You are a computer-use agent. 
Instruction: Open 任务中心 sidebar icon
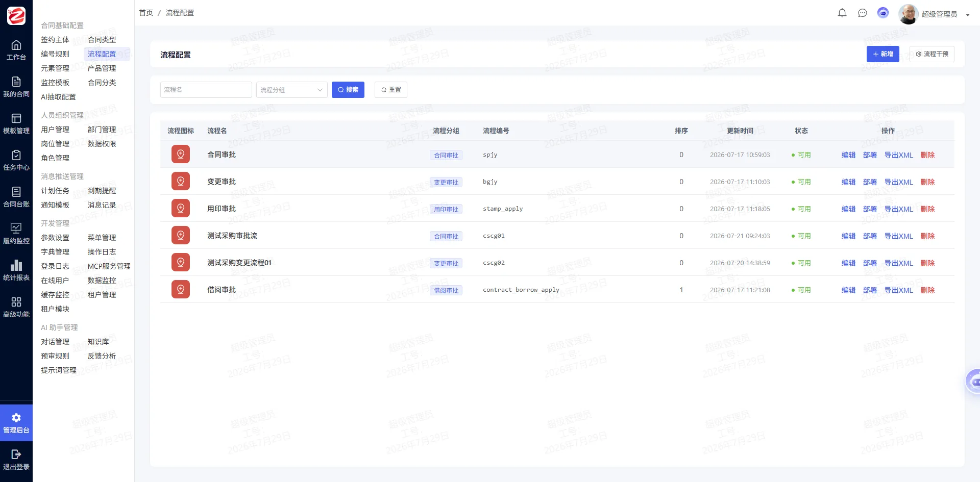point(16,160)
